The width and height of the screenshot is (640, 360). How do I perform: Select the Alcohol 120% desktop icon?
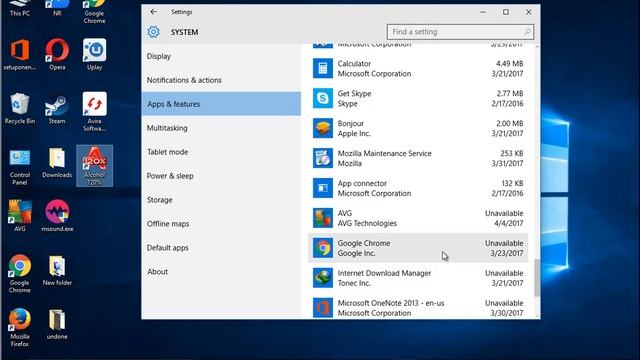coord(94,165)
